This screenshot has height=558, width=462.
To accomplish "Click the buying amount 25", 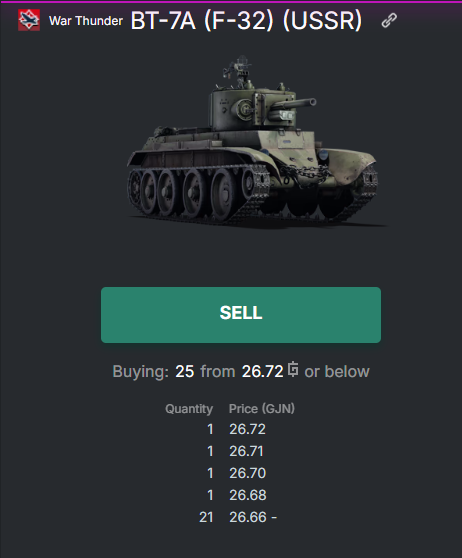I will click(x=185, y=372).
